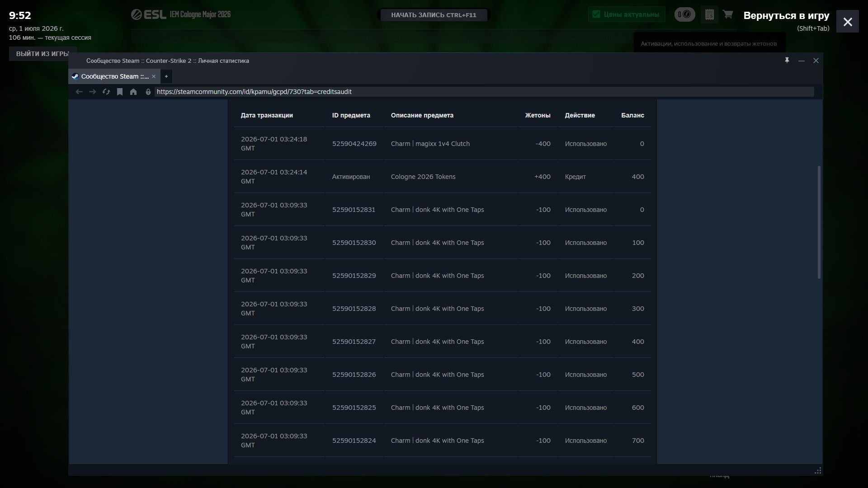868x488 pixels.
Task: Click Cologne 2026 Tokens description
Action: click(423, 177)
